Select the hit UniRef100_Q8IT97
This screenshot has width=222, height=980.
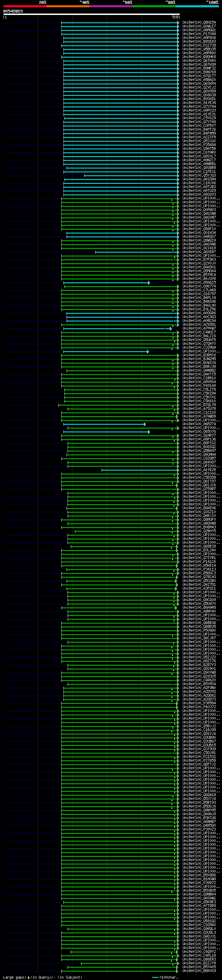199,481
